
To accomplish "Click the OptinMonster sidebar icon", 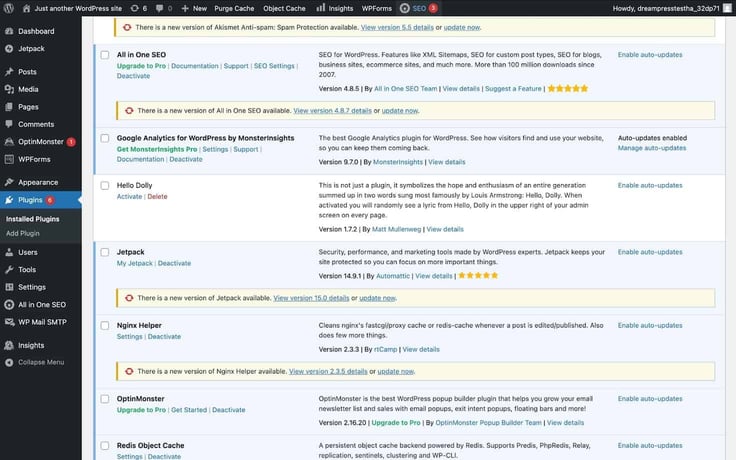I will [9, 142].
